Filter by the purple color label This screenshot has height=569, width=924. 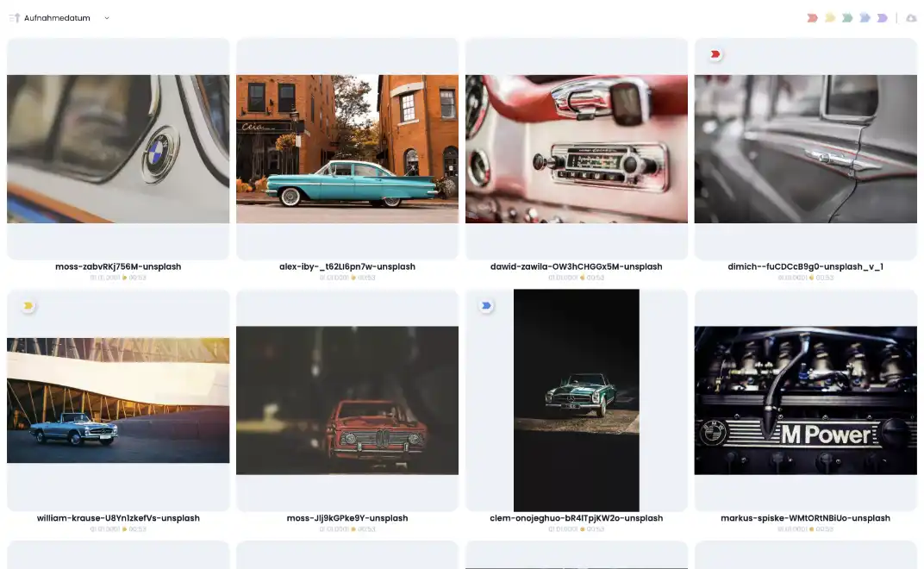click(882, 18)
